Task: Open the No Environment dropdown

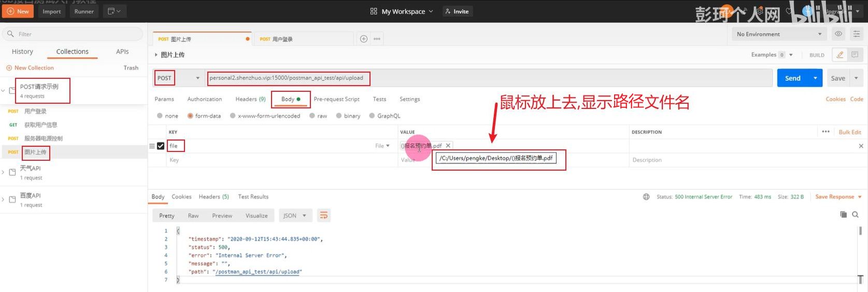Action: point(778,34)
